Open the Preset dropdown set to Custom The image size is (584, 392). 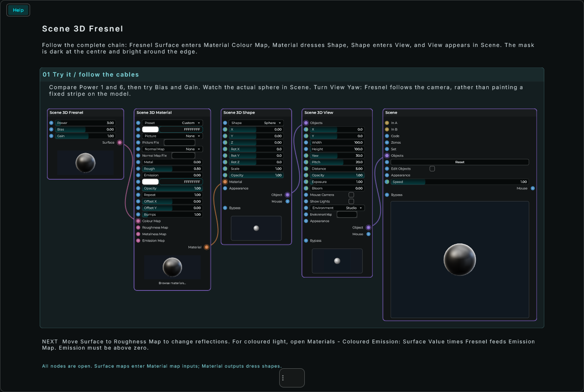click(172, 123)
